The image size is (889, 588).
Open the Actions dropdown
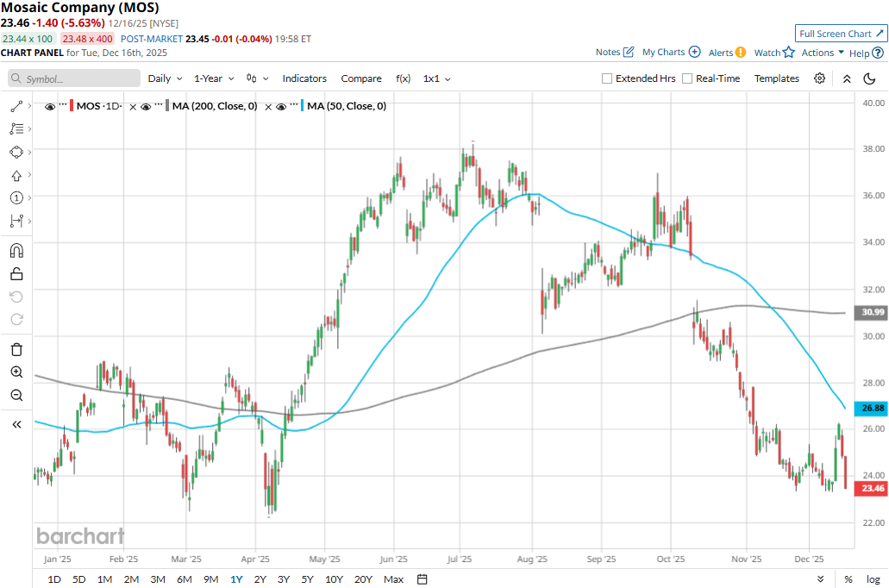click(x=823, y=53)
